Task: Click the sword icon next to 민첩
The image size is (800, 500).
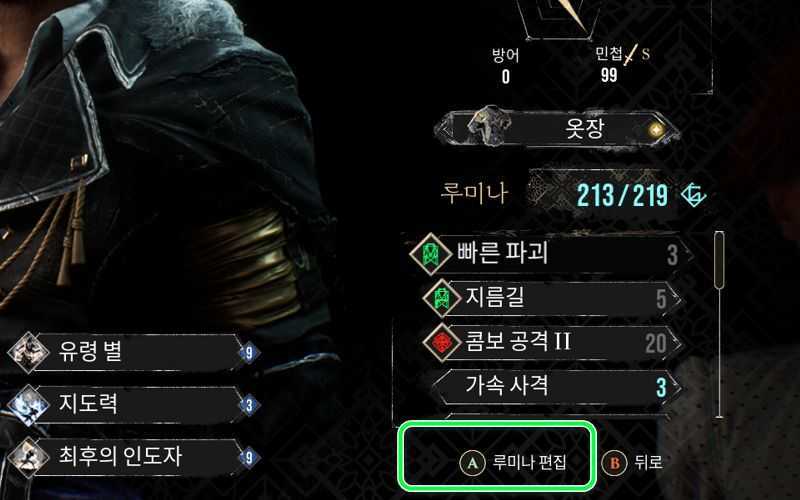Action: 632,55
